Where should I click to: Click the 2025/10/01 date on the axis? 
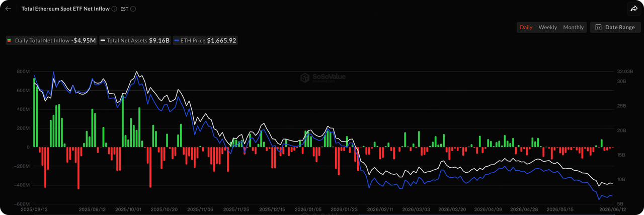tap(128, 209)
